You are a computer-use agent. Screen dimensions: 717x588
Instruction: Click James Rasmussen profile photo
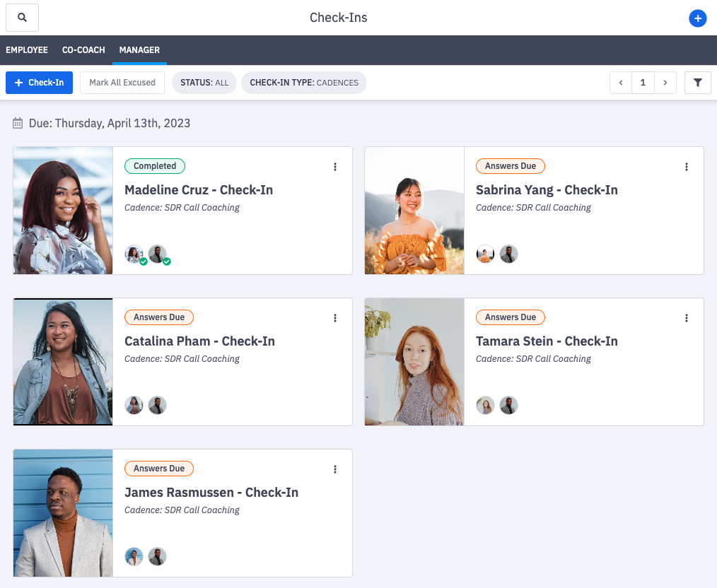[x=63, y=513]
